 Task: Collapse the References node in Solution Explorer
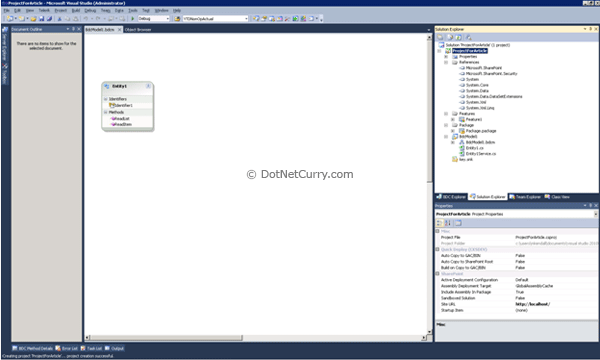pyautogui.click(x=446, y=62)
